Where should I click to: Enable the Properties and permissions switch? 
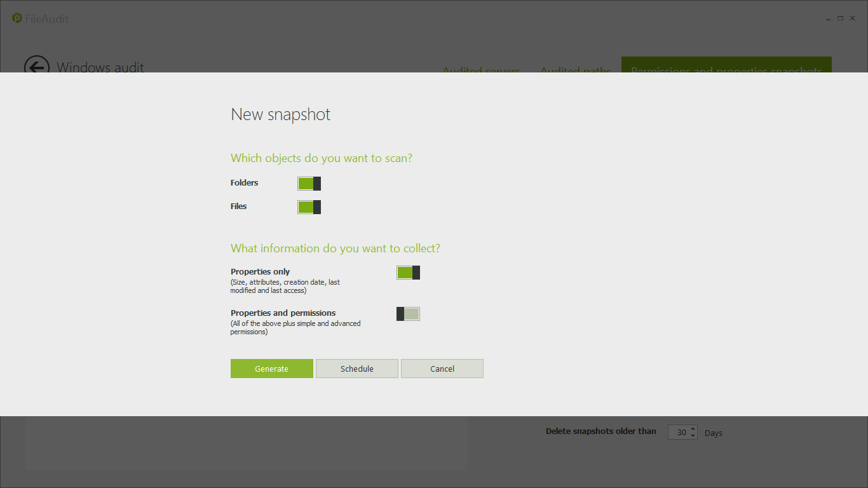click(408, 314)
